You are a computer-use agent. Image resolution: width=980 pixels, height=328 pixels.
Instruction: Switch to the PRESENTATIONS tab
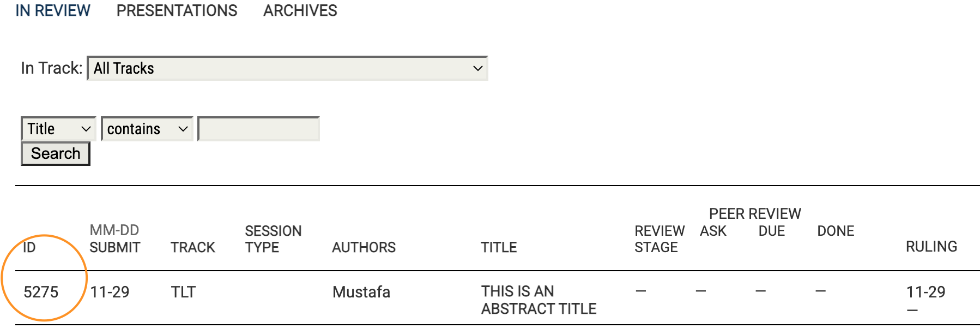[x=177, y=10]
